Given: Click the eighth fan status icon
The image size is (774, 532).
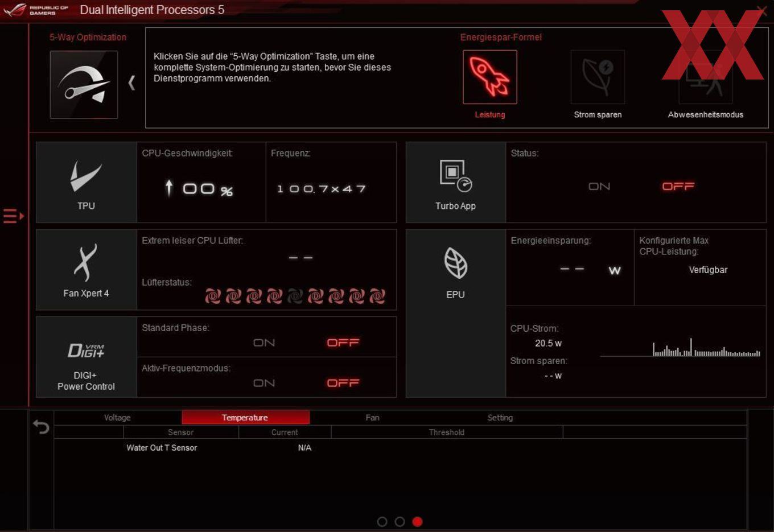Looking at the screenshot, I should pyautogui.click(x=356, y=296).
